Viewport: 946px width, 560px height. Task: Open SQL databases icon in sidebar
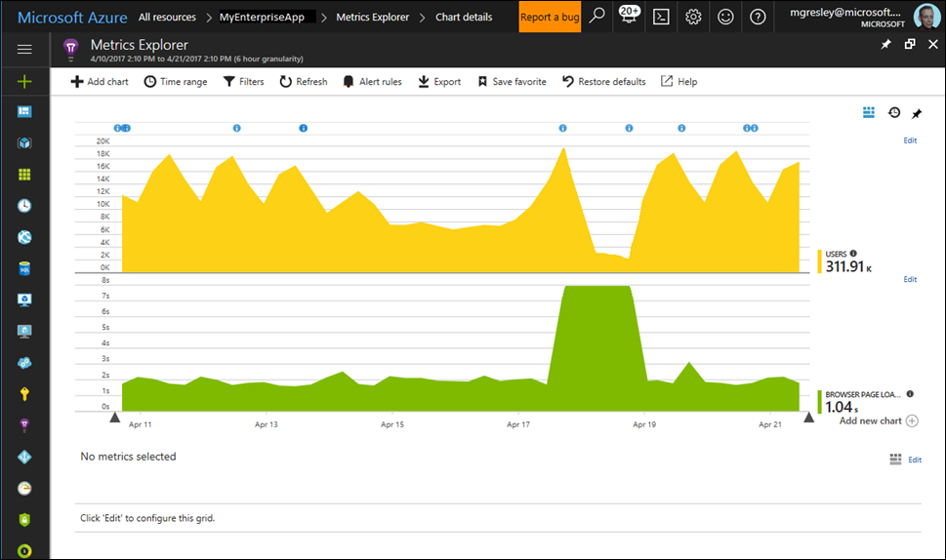[24, 268]
